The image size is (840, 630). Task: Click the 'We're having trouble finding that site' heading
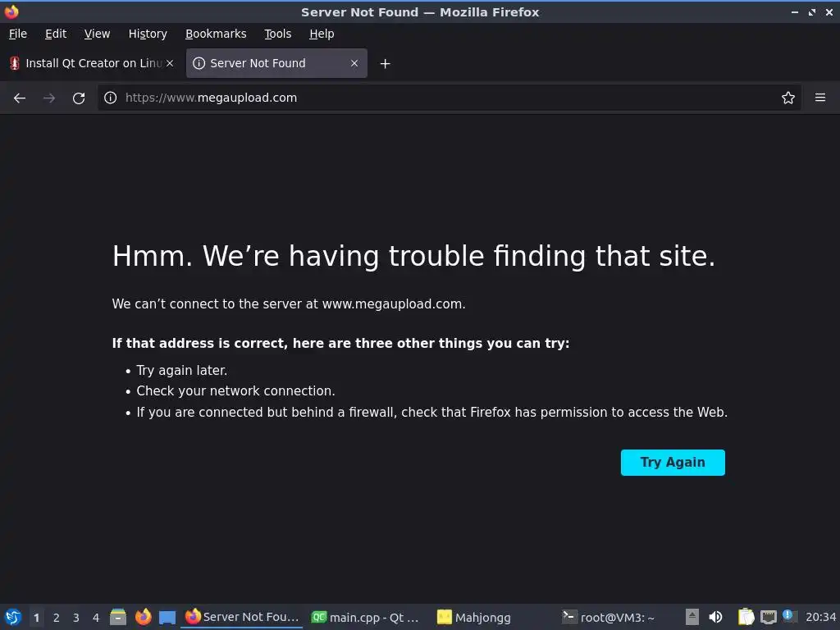coord(413,256)
